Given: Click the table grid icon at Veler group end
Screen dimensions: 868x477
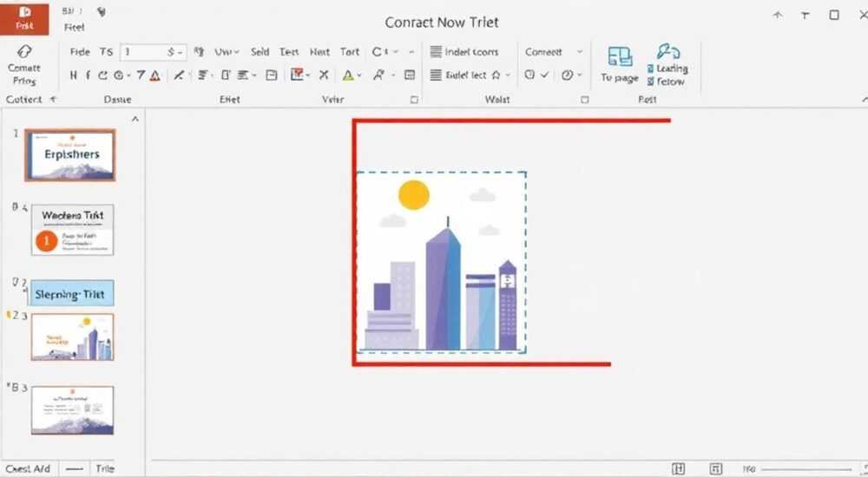Looking at the screenshot, I should [410, 75].
